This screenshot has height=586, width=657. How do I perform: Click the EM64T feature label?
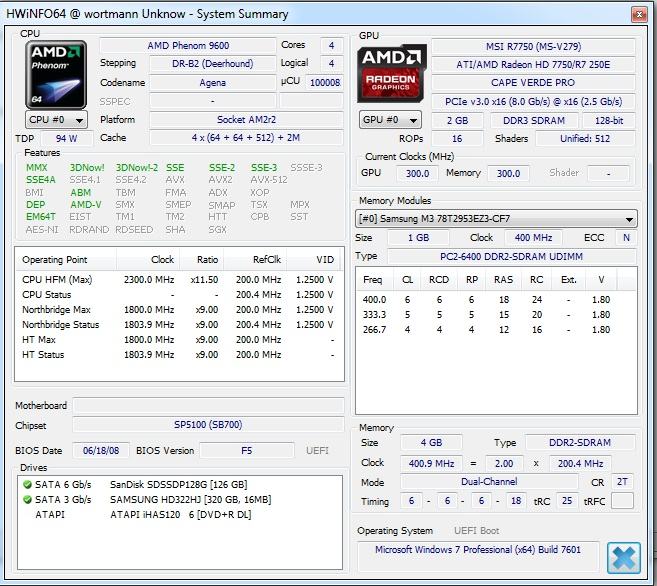(x=41, y=217)
